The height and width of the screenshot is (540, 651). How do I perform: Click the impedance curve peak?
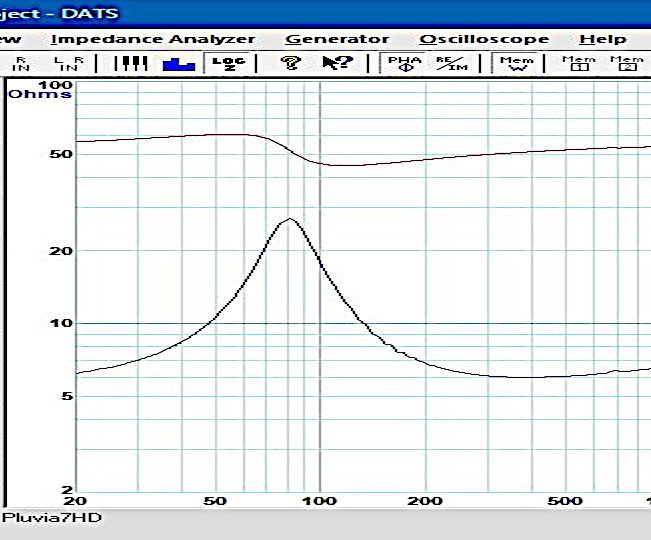(x=289, y=219)
